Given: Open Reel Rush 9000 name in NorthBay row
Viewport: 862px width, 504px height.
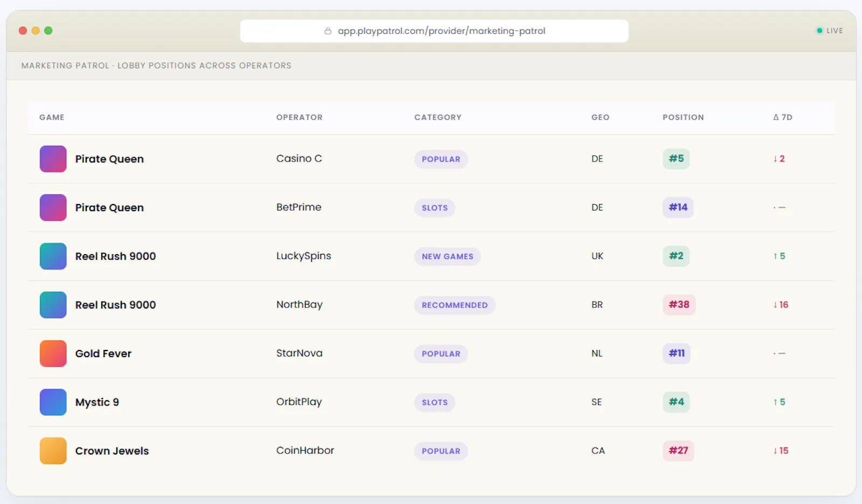Looking at the screenshot, I should tap(115, 305).
